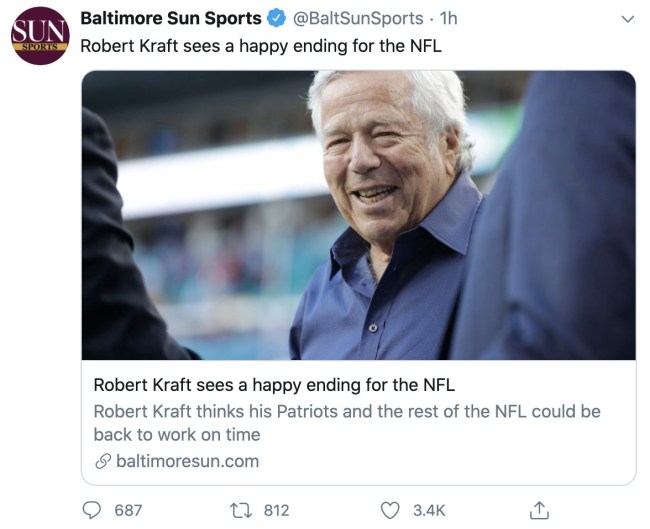Click the 3.4K likes count

[429, 510]
